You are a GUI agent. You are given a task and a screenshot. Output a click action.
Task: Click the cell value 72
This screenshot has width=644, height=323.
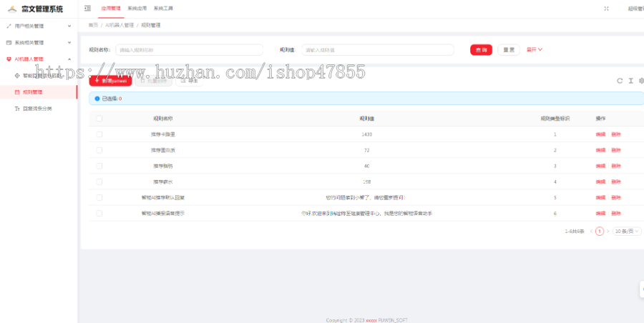point(367,150)
